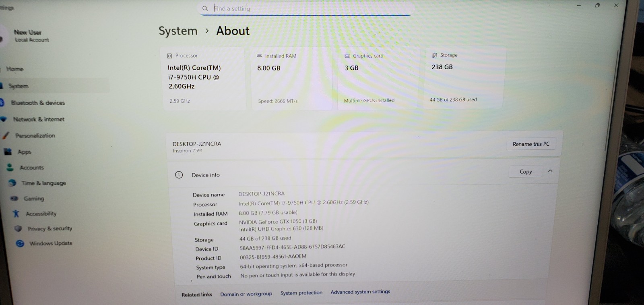
Task: Click the 8.00 GB (7.79 GB usable) value
Action: (x=268, y=213)
